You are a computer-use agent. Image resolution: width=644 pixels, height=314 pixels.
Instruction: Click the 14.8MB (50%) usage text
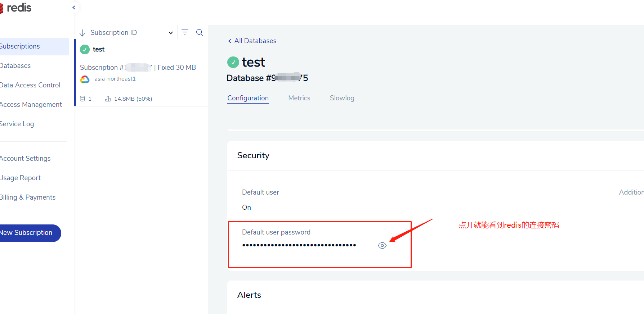(133, 99)
